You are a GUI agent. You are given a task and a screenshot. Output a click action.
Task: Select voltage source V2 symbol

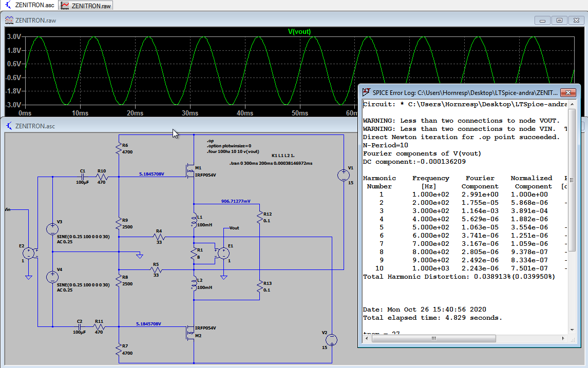(x=332, y=340)
